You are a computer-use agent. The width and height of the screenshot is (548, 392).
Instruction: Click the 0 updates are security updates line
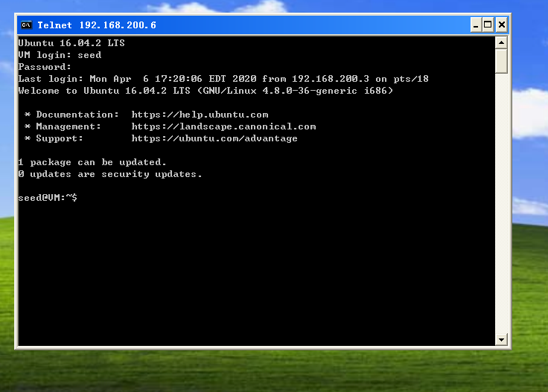click(110, 174)
